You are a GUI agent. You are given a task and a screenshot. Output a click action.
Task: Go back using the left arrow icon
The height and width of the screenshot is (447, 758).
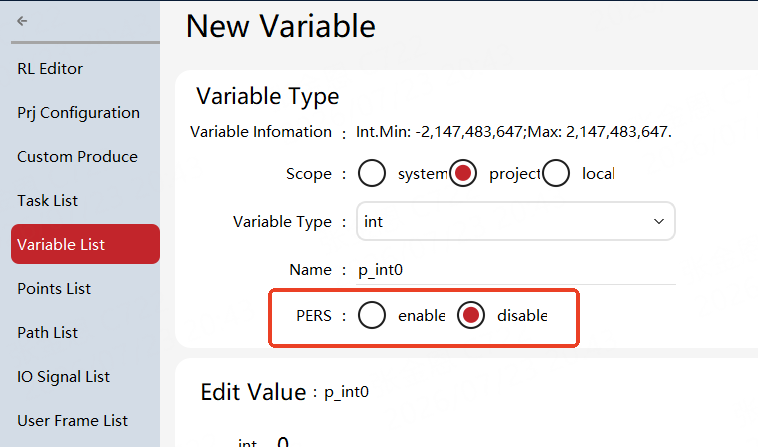[22, 21]
